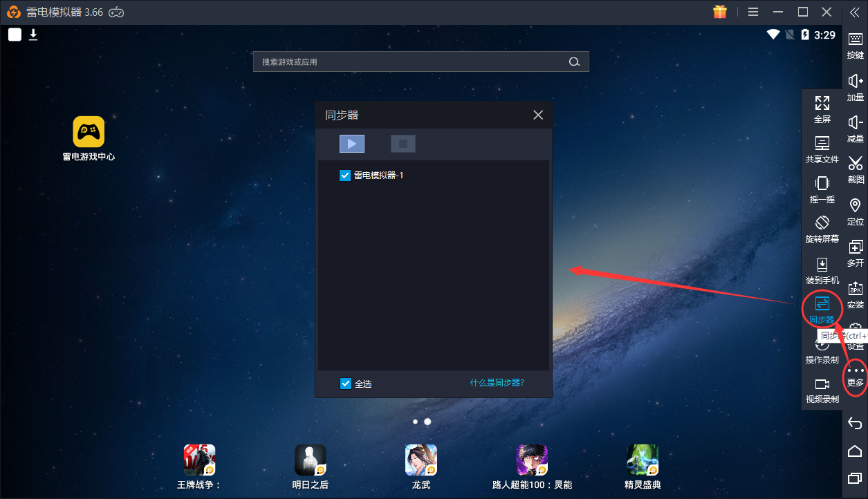Click the Android recent apps button
This screenshot has width=868, height=499.
coord(855,478)
